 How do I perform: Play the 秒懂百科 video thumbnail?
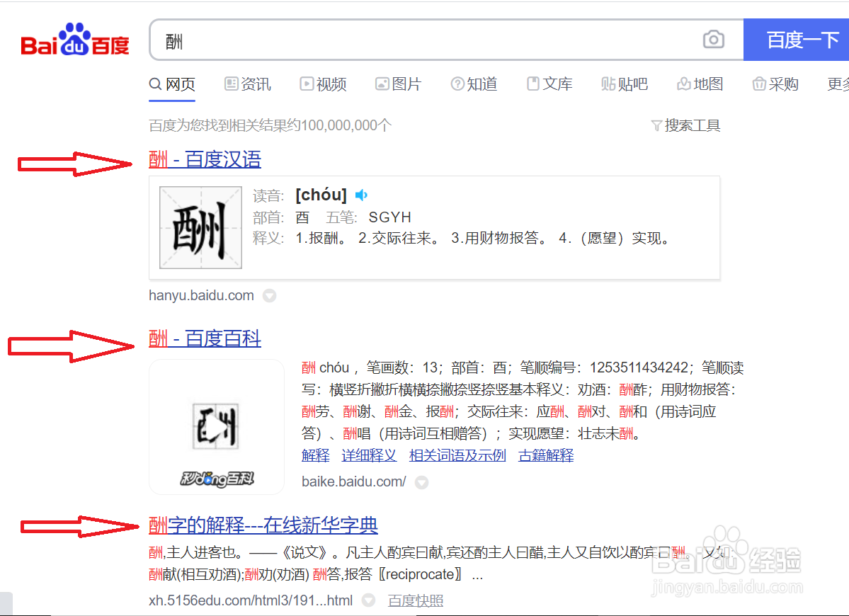[216, 426]
